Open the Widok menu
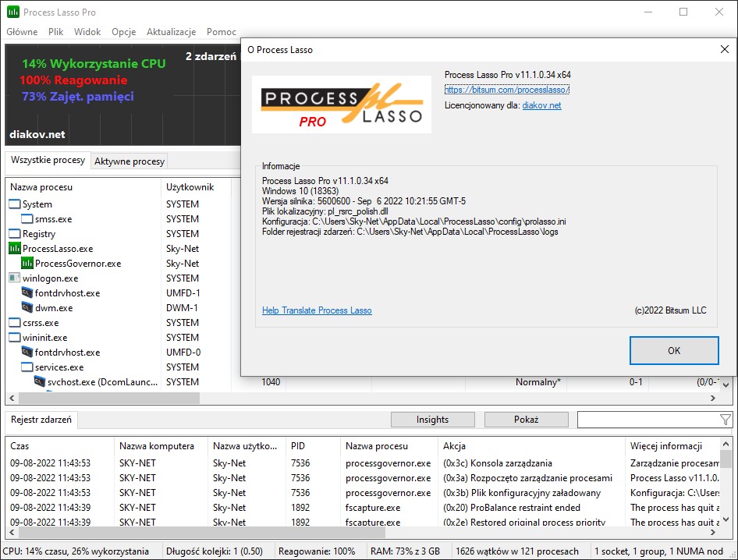 pyautogui.click(x=87, y=31)
